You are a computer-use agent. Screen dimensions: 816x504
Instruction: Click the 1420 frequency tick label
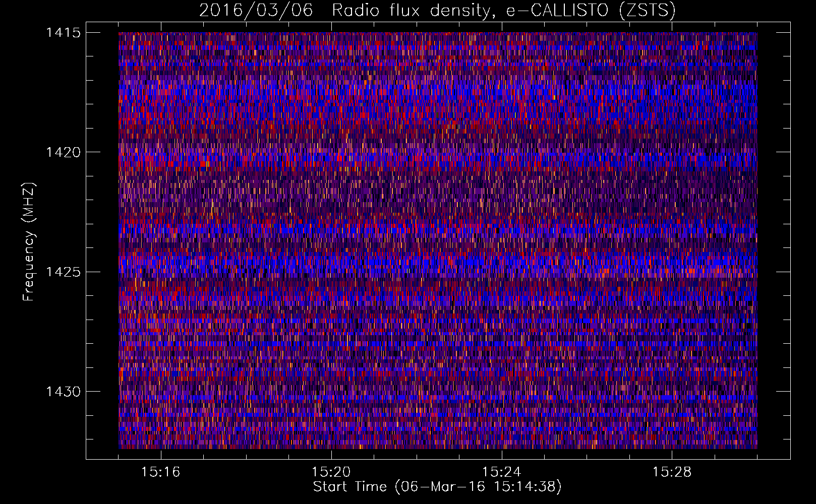(63, 152)
